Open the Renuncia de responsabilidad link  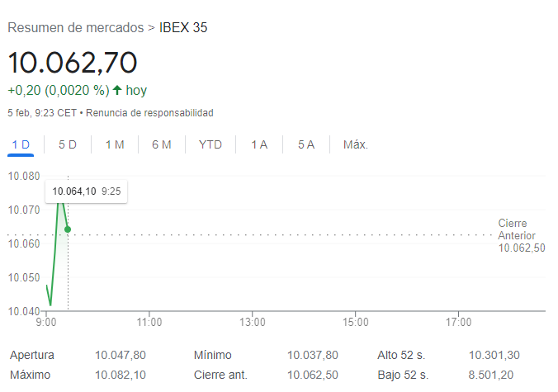click(149, 112)
